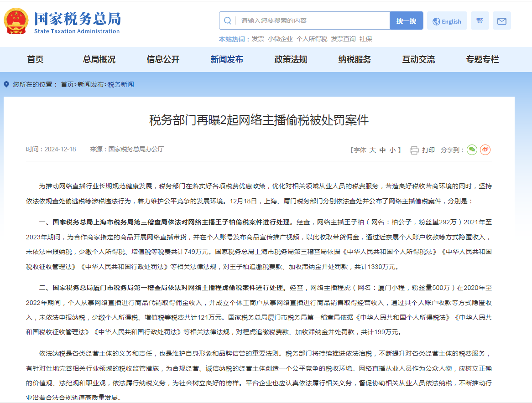Click the location pin icon in breadcrumb
Viewport: 532px width, 403px height.
6,84
